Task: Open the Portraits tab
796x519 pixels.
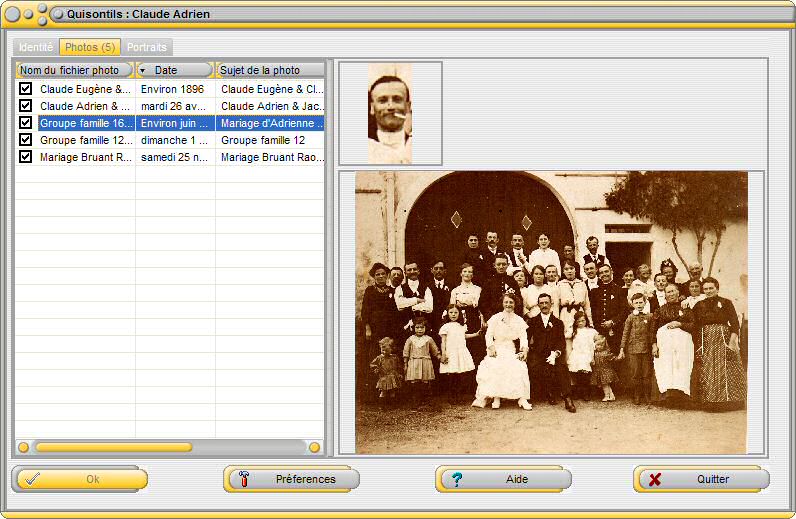Action: pos(147,47)
